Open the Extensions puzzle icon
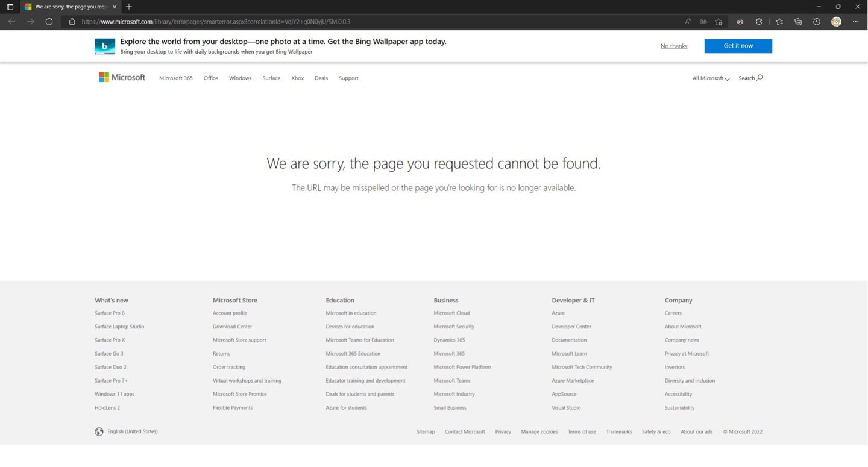The height and width of the screenshot is (467, 868). pos(759,22)
